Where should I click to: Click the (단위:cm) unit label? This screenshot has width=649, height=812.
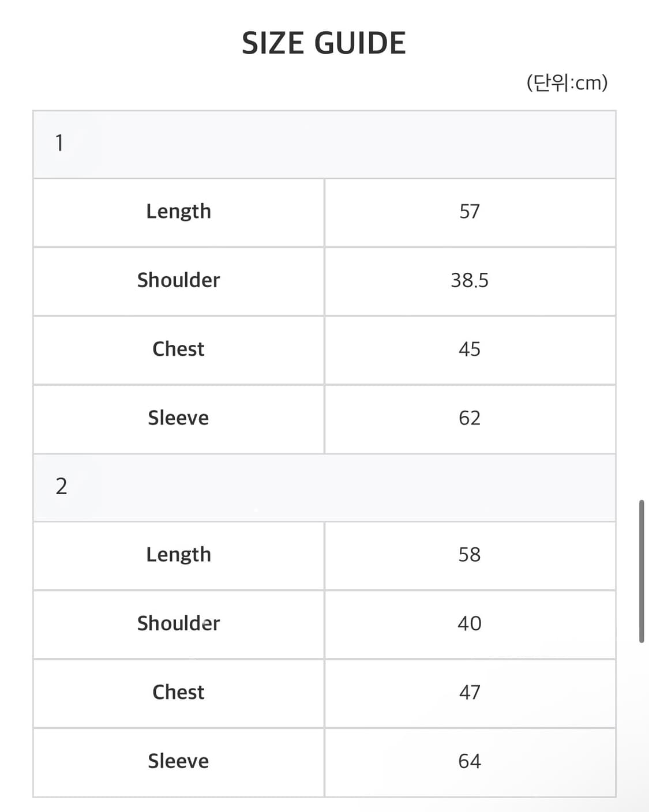pyautogui.click(x=567, y=83)
